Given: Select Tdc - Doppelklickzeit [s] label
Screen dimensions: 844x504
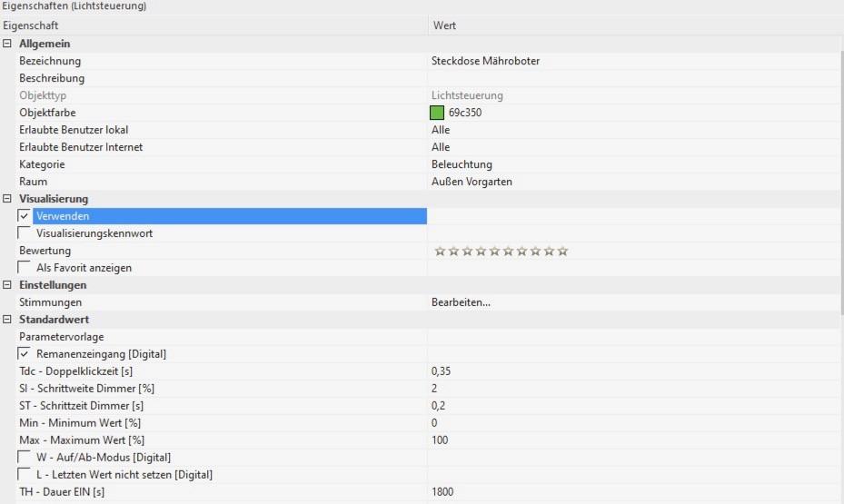Looking at the screenshot, I should 76,371.
